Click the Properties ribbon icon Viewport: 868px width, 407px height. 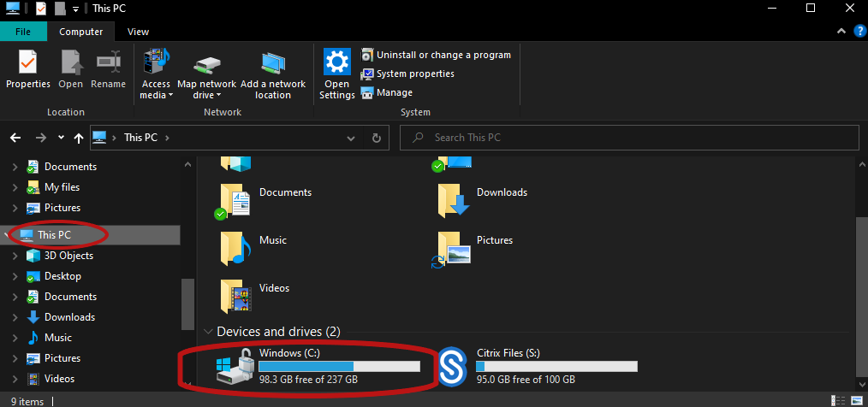tap(27, 62)
